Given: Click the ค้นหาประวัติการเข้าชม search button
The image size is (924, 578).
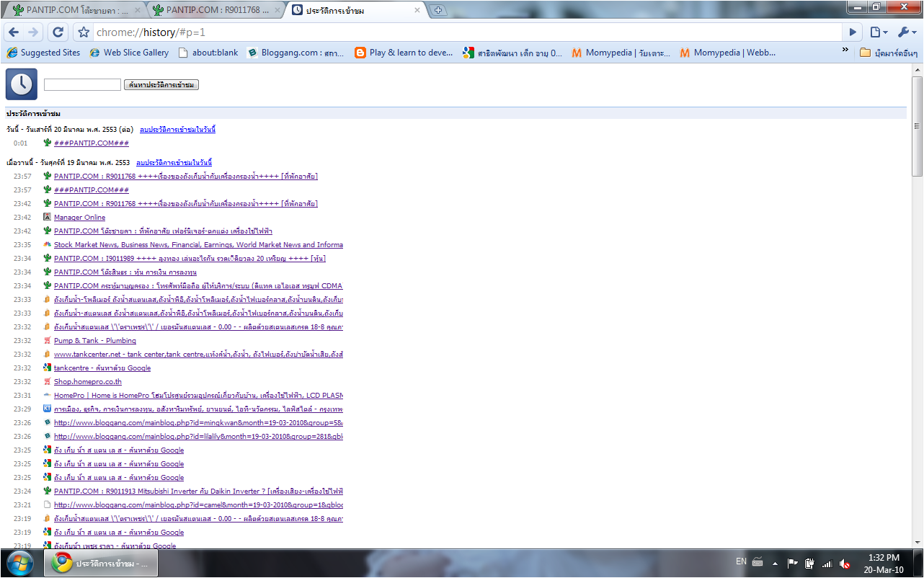Looking at the screenshot, I should tap(161, 85).
